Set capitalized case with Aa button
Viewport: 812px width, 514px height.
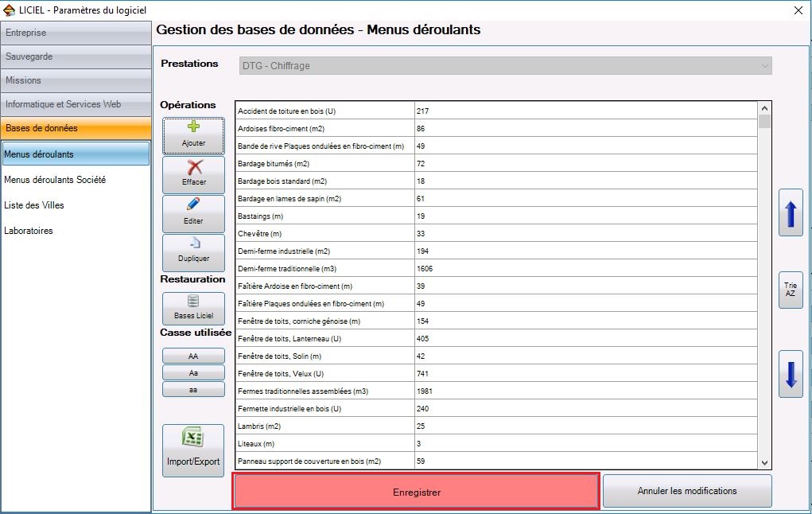coord(193,372)
